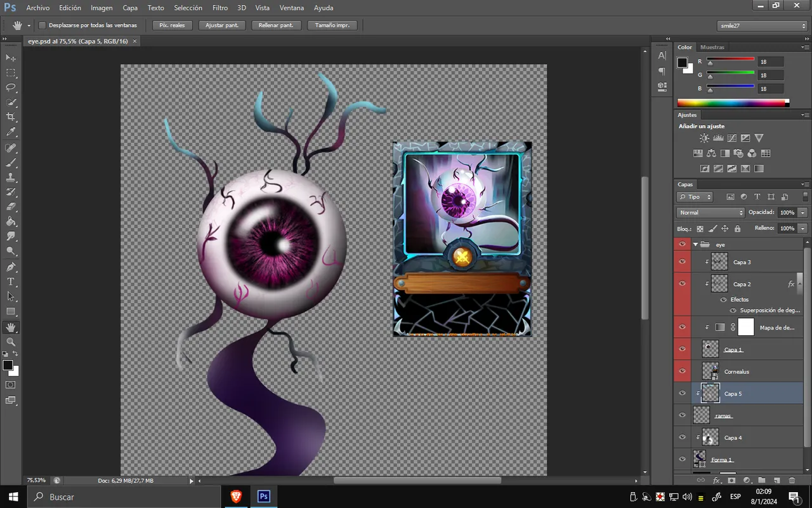Click the Tamaño impr. button
Image resolution: width=812 pixels, height=508 pixels.
point(332,25)
